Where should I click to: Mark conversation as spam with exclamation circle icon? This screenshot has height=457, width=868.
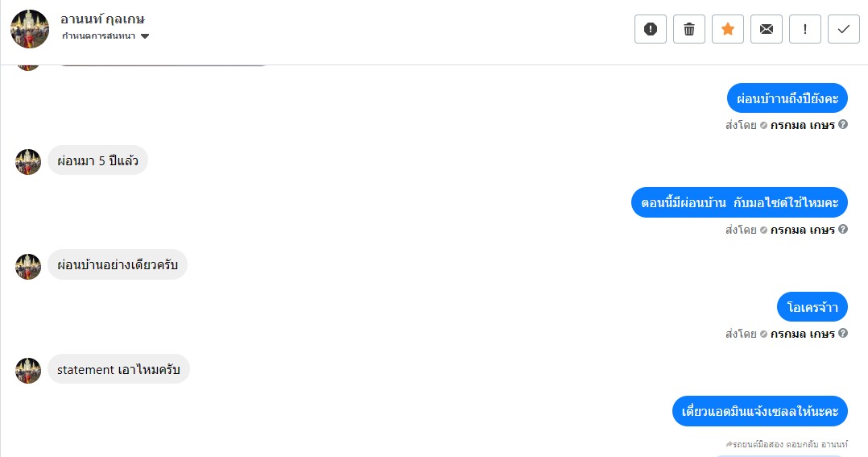coord(651,29)
